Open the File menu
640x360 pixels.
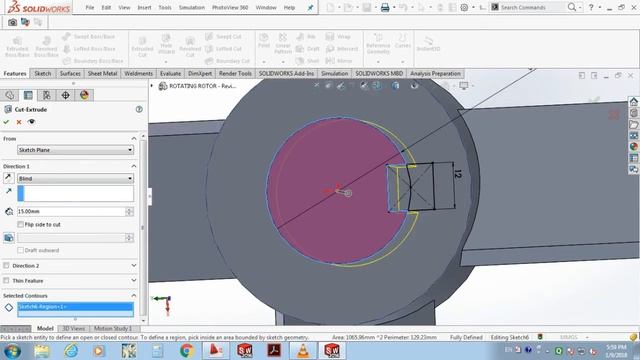click(x=90, y=7)
